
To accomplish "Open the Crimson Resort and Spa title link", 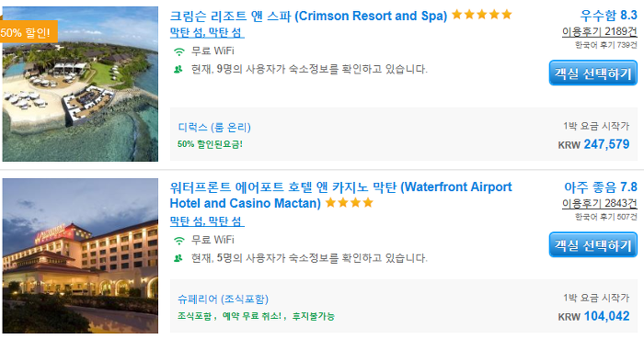I will 308,16.
